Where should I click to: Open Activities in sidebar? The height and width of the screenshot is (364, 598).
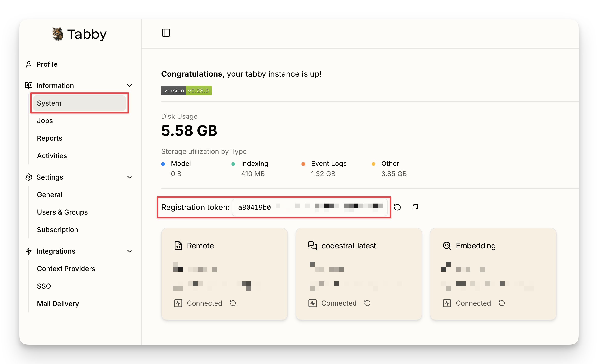[x=52, y=156]
